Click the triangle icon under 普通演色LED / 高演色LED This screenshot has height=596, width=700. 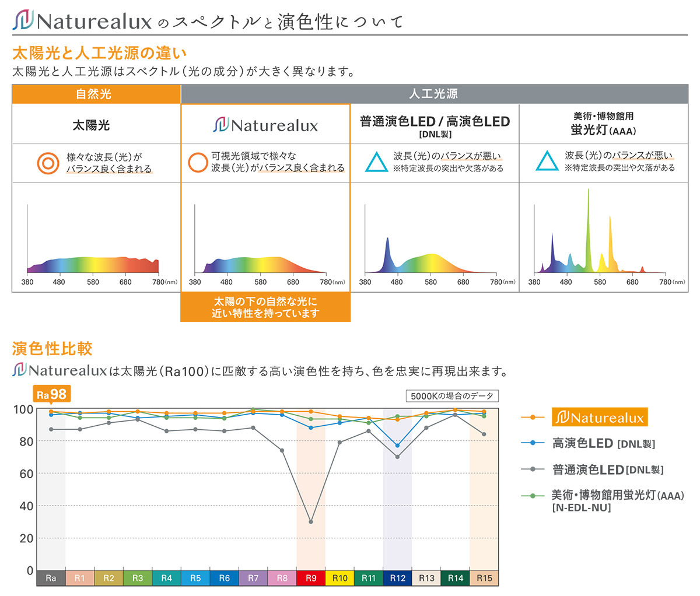tap(376, 162)
